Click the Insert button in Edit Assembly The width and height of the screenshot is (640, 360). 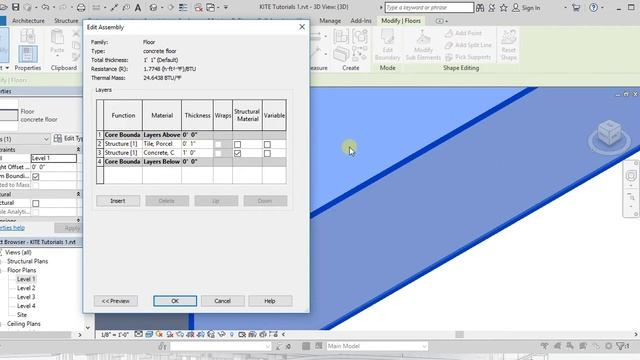(x=118, y=201)
